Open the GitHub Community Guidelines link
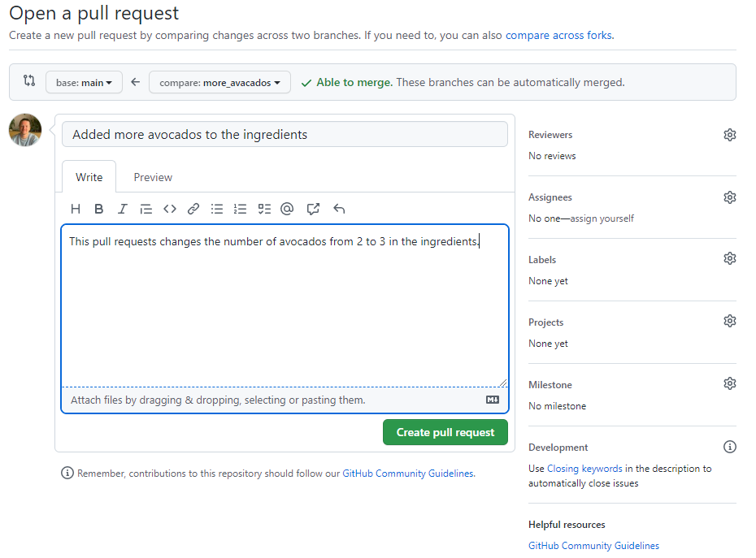 (593, 545)
